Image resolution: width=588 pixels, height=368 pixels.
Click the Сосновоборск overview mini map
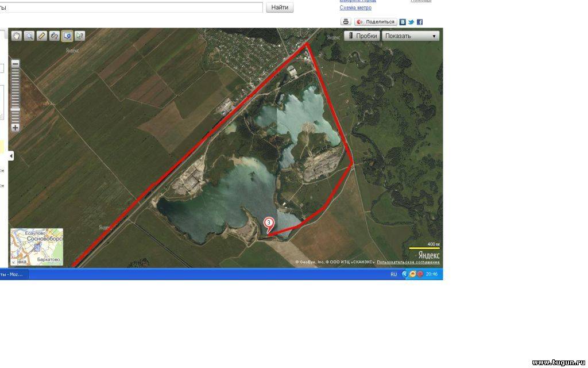pyautogui.click(x=37, y=247)
